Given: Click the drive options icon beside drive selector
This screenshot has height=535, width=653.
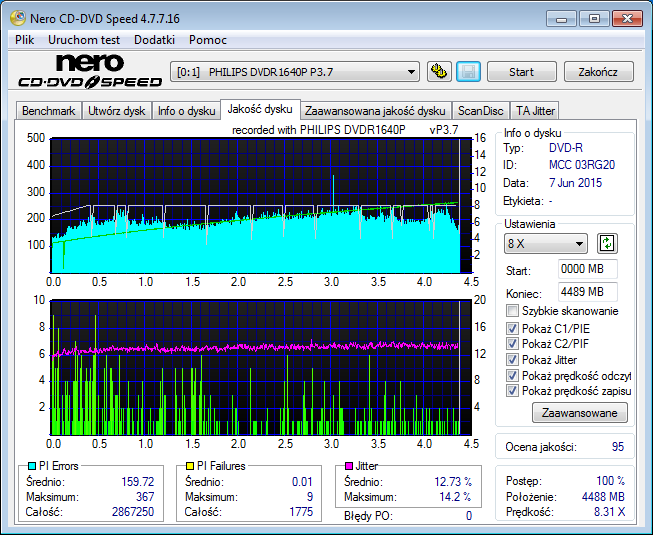Looking at the screenshot, I should click(439, 72).
